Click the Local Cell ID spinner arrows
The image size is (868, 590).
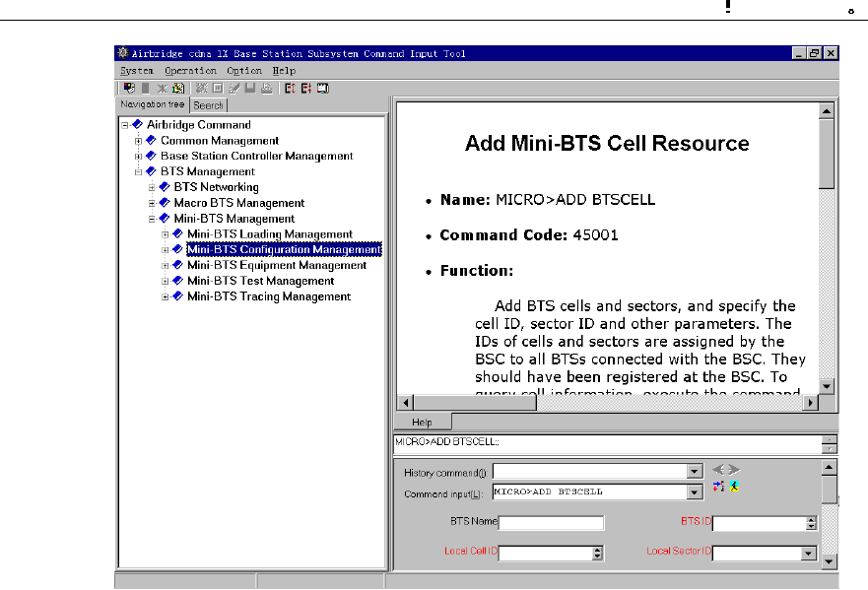coord(597,553)
